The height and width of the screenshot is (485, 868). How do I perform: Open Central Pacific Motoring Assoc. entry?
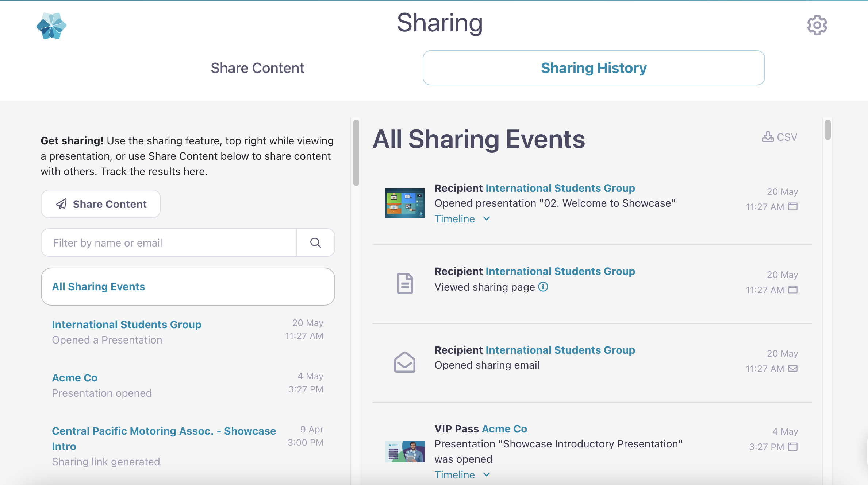pos(164,438)
